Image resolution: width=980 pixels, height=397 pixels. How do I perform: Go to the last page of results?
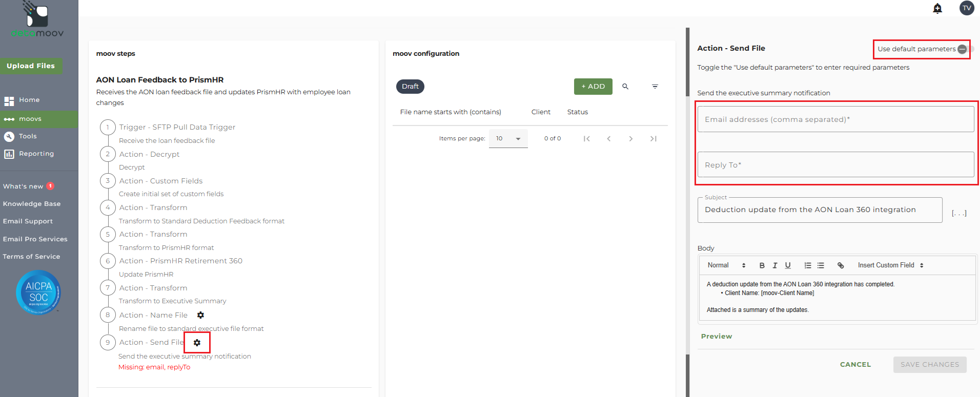click(654, 139)
